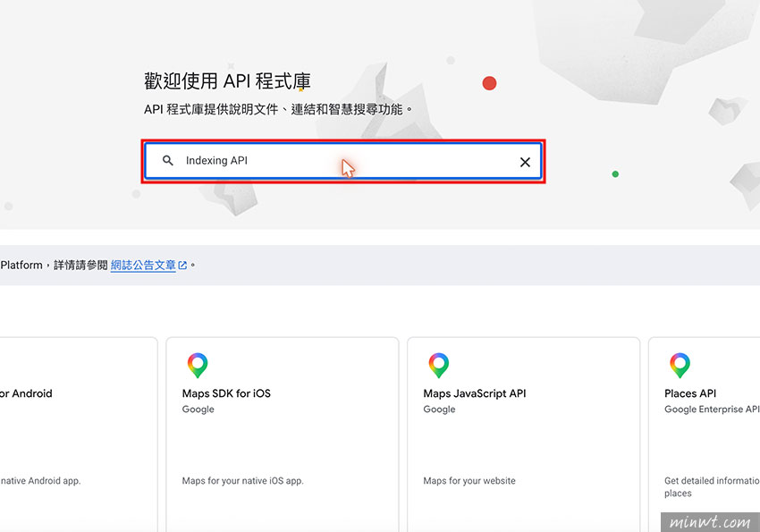
Task: Click the Places API pin icon
Action: (680, 366)
